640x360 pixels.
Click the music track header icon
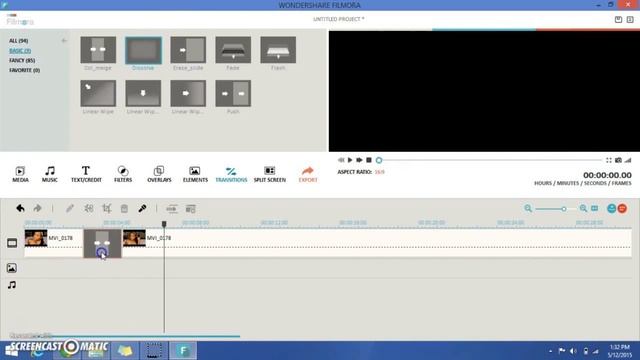pyautogui.click(x=12, y=285)
